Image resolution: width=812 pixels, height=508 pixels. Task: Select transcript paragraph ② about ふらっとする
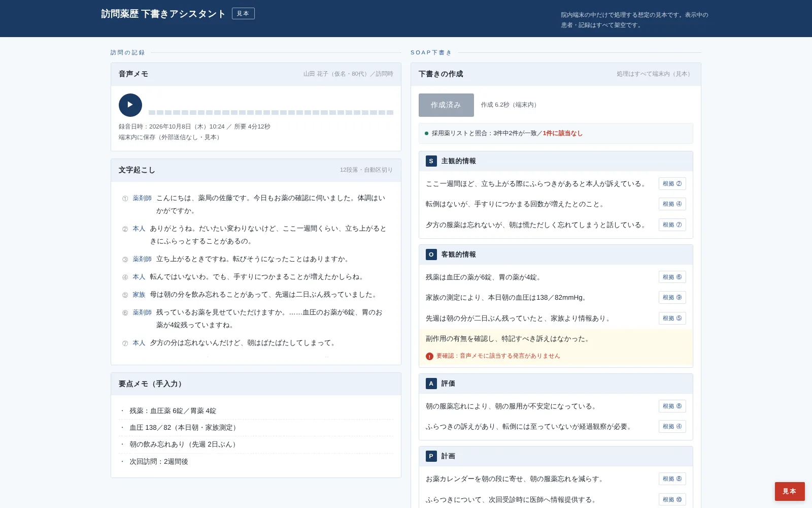pos(256,235)
